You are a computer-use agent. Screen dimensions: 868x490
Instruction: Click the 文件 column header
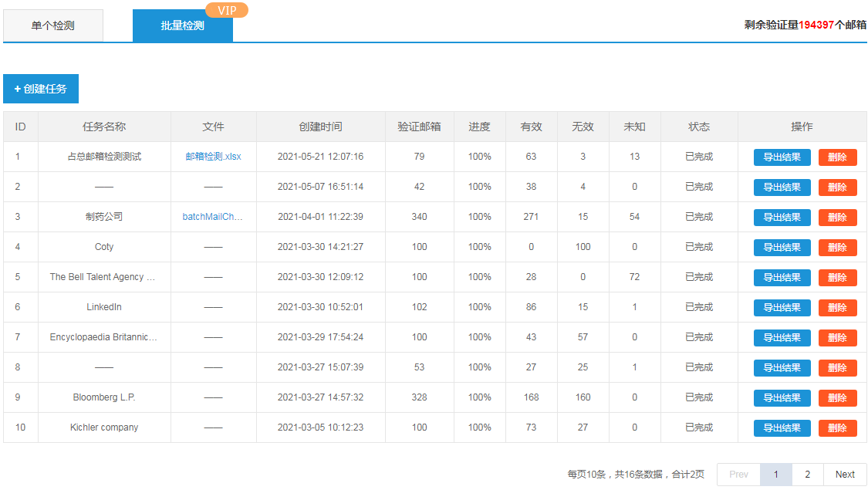click(213, 127)
